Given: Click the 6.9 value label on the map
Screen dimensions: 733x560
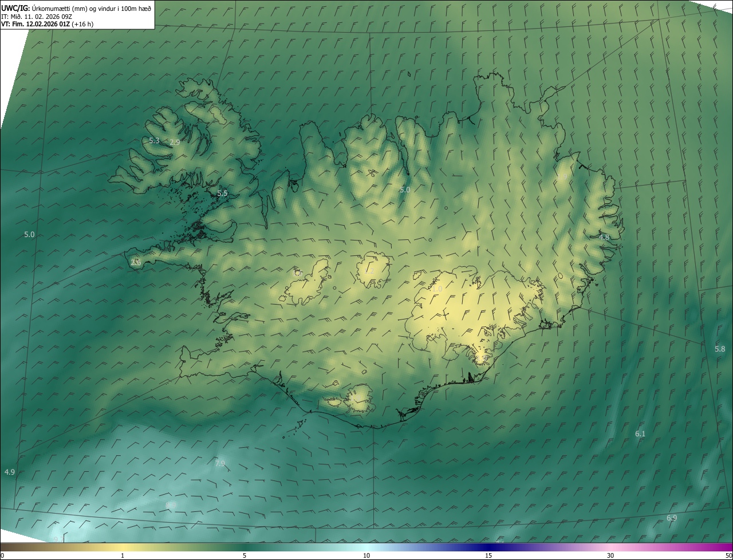Looking at the screenshot, I should pyautogui.click(x=672, y=518).
